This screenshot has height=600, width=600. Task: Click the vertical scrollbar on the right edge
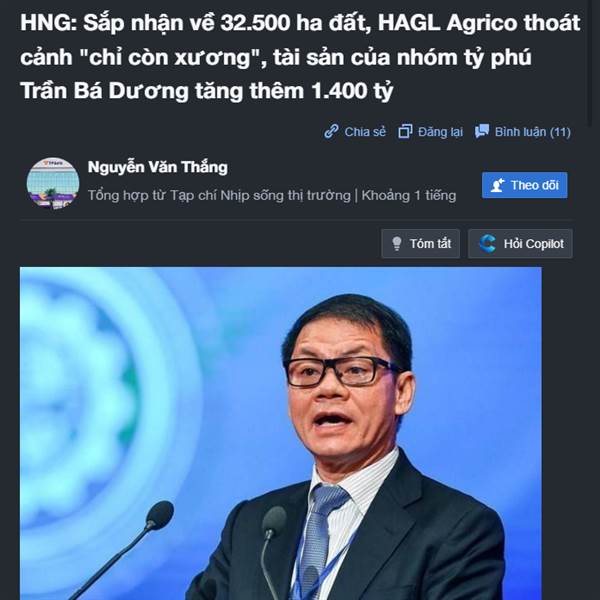[590, 61]
